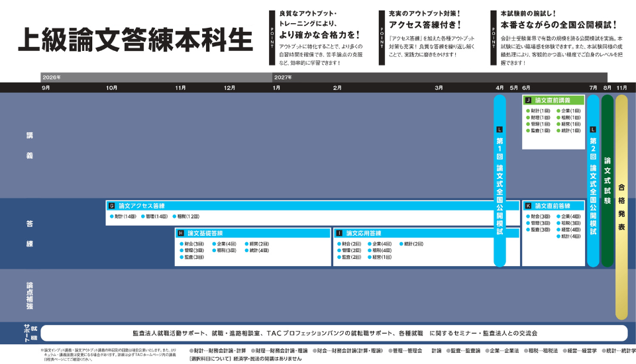
Task: Click the G badge beside 論文アクセス答練
Action: click(111, 206)
